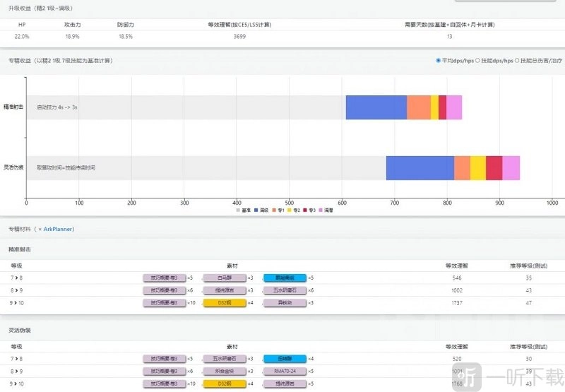
Task: Toggle the 满级 legend marker
Action: pyautogui.click(x=256, y=210)
